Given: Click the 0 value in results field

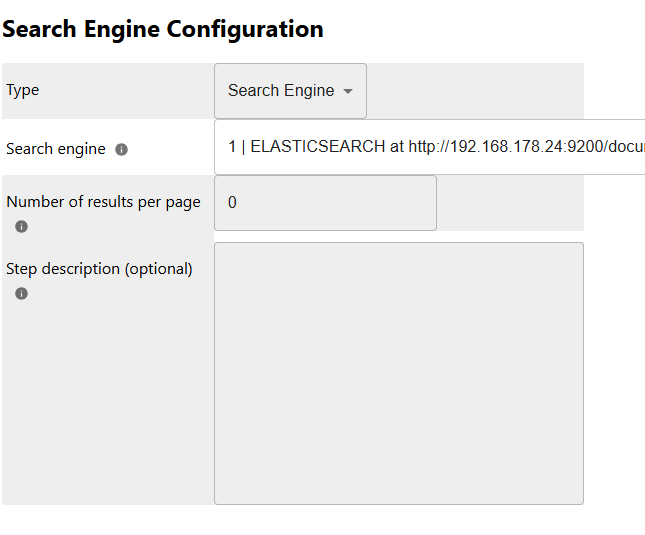Looking at the screenshot, I should pyautogui.click(x=232, y=203).
